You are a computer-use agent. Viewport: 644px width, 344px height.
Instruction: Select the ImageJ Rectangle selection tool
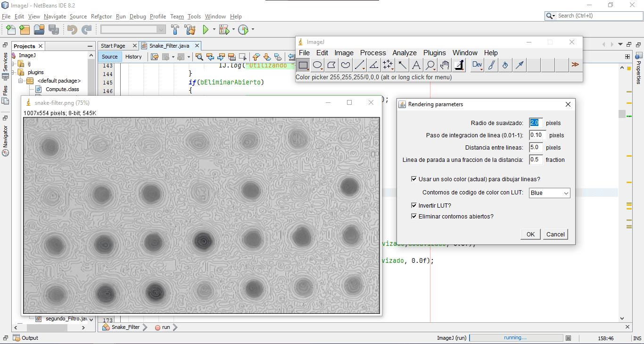(304, 65)
